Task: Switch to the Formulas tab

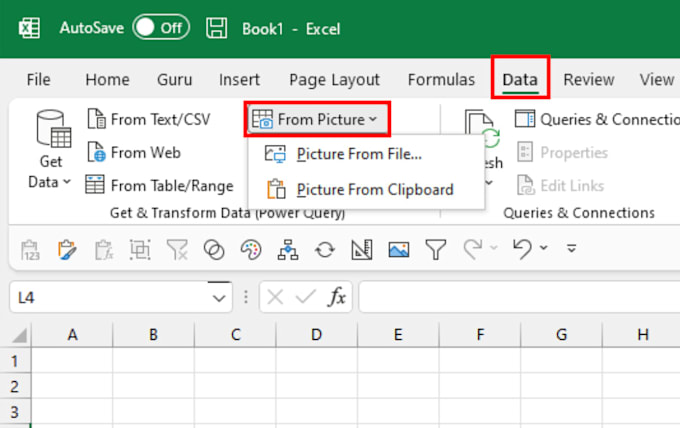Action: coord(441,80)
